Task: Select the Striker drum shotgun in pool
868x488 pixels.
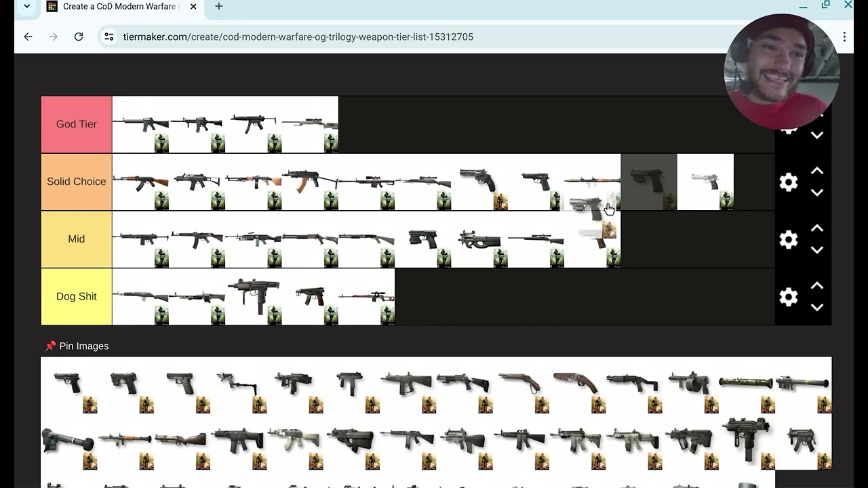Action: (x=690, y=385)
